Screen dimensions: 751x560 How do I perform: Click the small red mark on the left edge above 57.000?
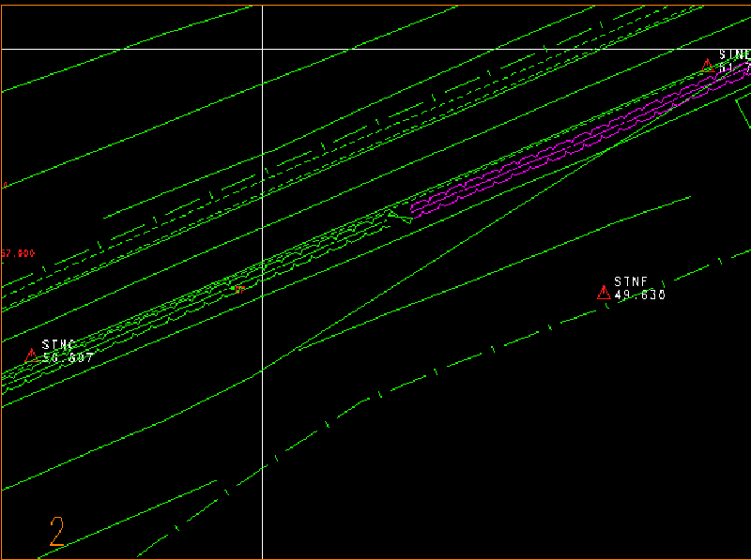(x=5, y=185)
